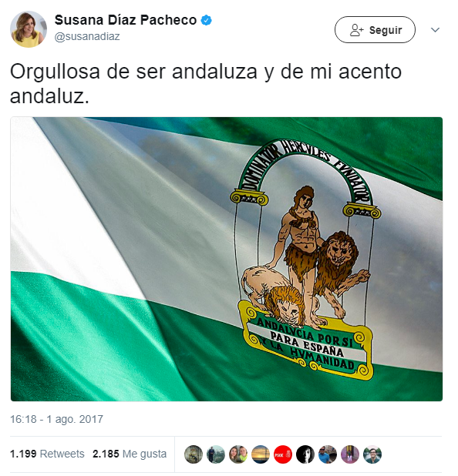Click the blue-toned sunglasses liker avatar
This screenshot has width=458, height=476.
coord(328,454)
